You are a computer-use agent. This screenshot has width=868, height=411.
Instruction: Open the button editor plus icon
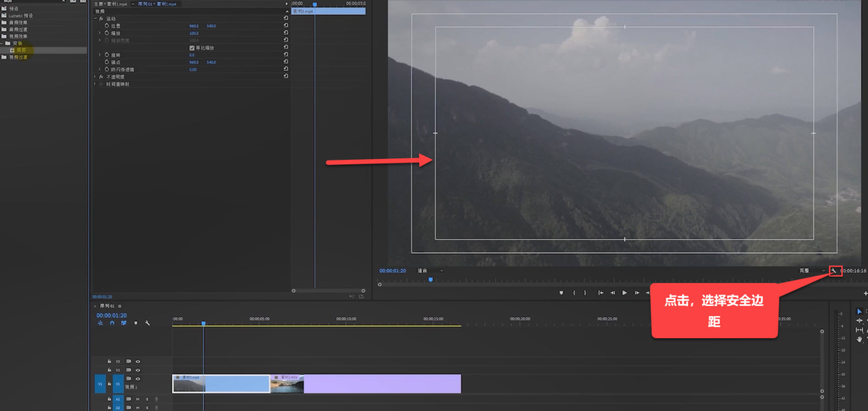coord(865,293)
